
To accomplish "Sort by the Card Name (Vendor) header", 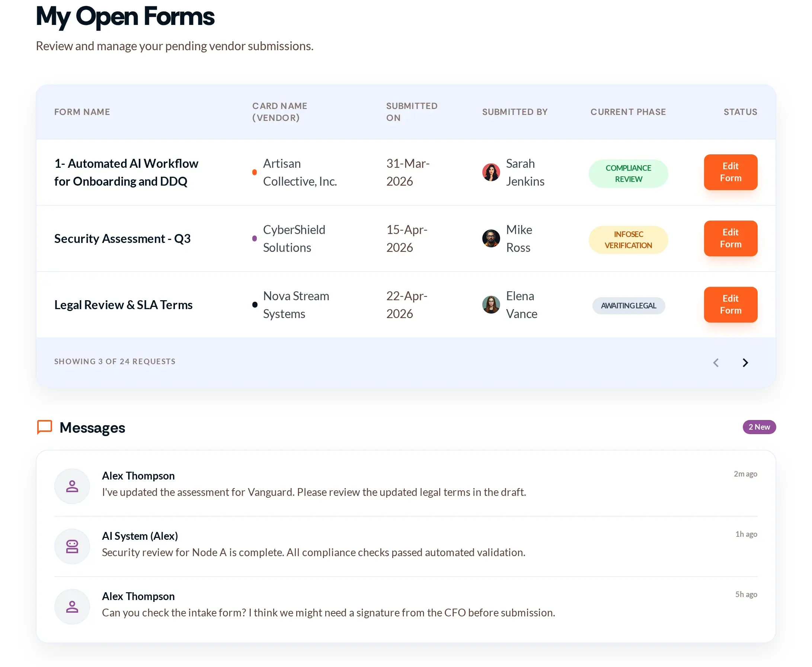I will click(x=279, y=112).
